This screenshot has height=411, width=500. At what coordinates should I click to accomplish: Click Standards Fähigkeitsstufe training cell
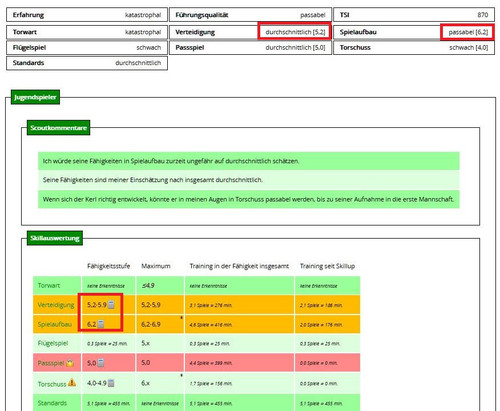(x=108, y=403)
